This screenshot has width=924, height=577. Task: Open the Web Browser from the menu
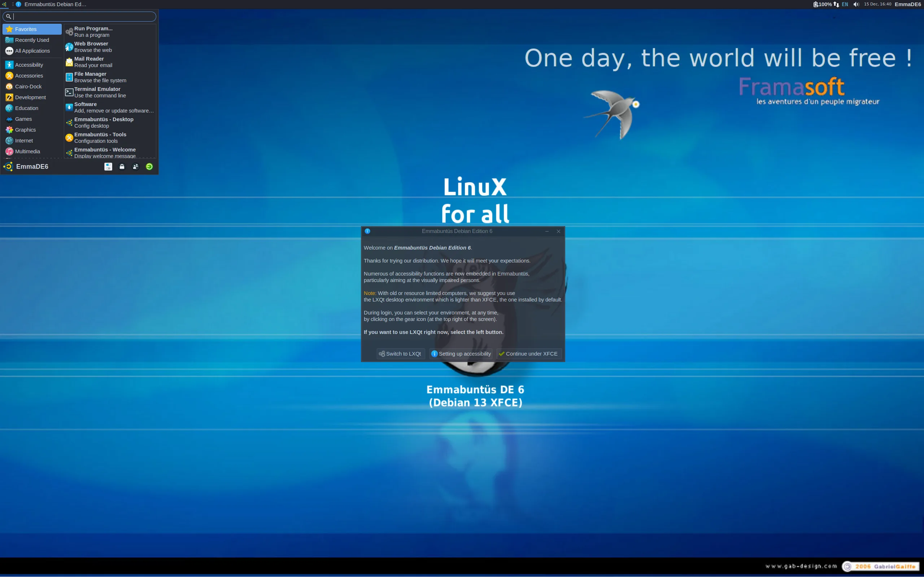(x=91, y=46)
